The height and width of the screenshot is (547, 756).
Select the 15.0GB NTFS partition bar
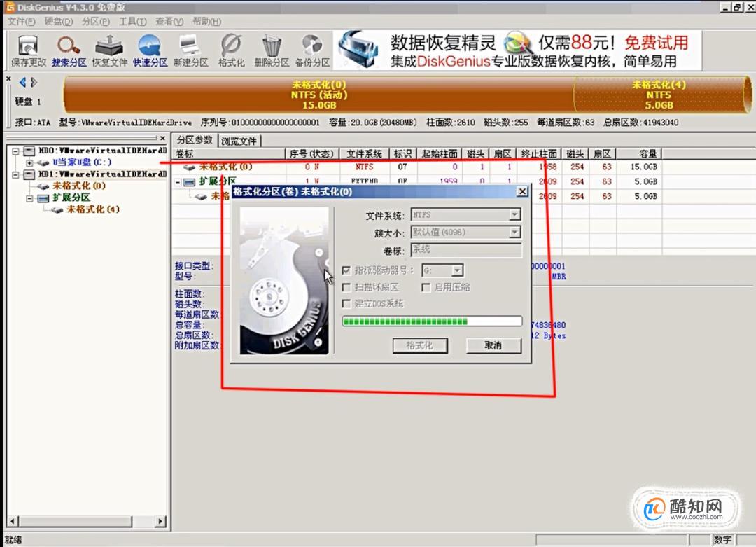coord(318,95)
